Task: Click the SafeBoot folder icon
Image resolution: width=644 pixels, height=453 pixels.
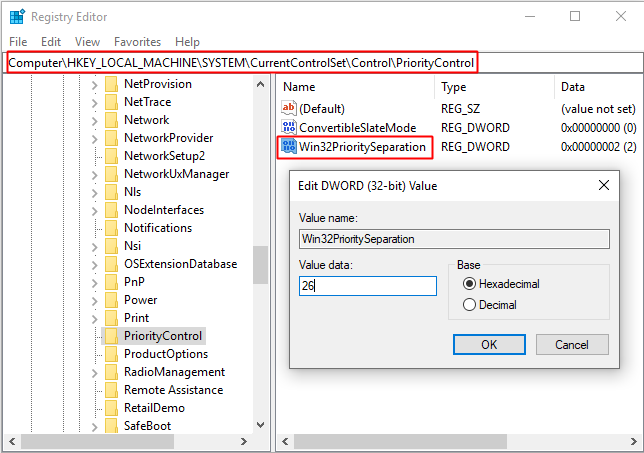Action: [x=111, y=425]
